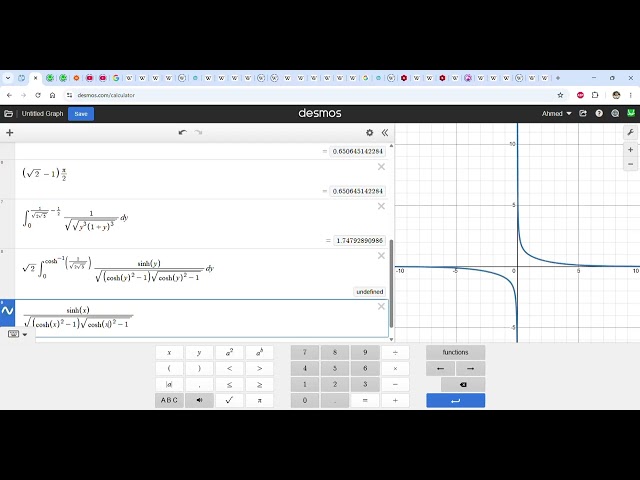
Task: Add a new expression with plus icon
Action: click(x=10, y=133)
